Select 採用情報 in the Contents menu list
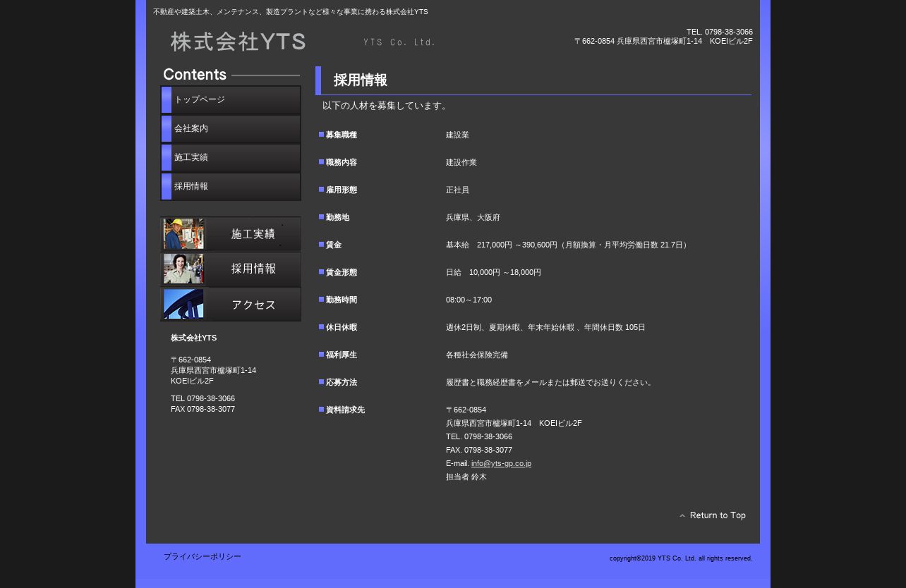The width and height of the screenshot is (906, 588). click(231, 187)
